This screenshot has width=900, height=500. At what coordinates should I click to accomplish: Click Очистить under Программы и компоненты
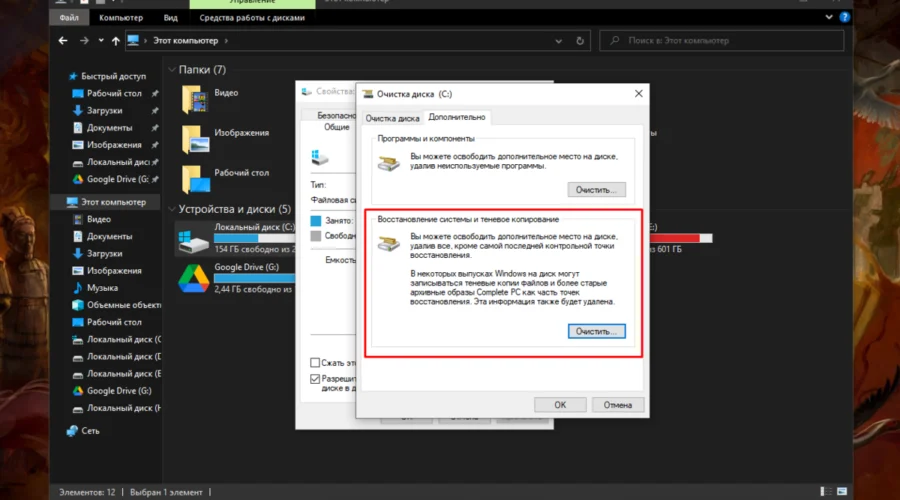[597, 189]
